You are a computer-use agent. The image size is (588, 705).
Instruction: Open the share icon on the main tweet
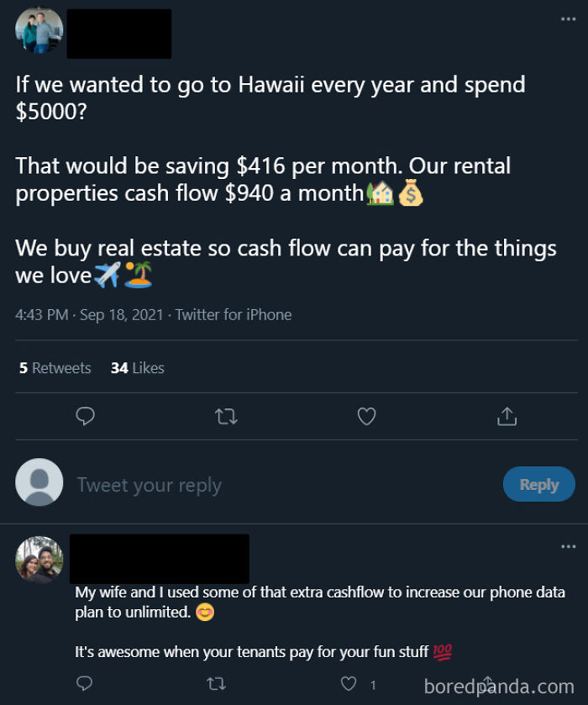point(507,416)
